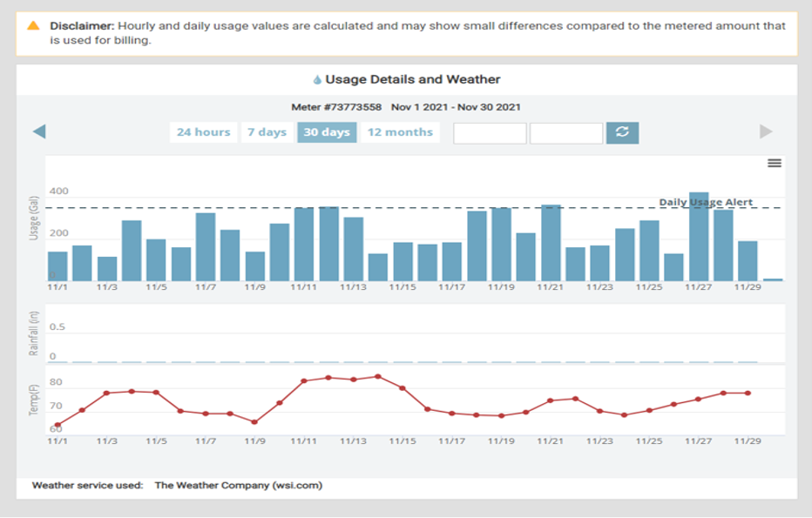Go to previous period with left arrow

tap(39, 131)
